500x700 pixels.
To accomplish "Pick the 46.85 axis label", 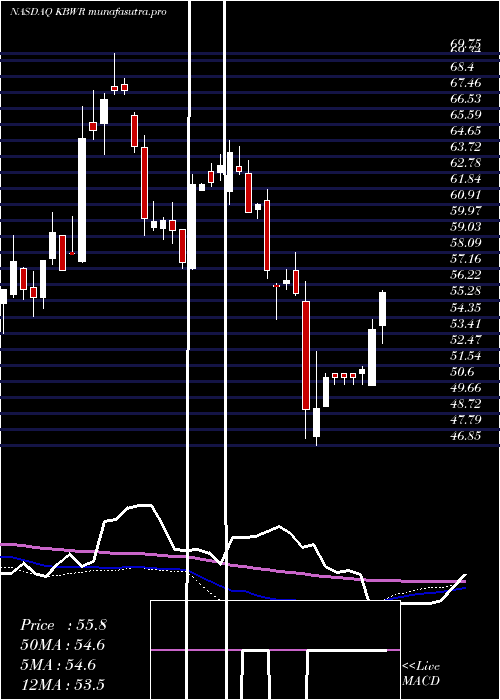I will [466, 436].
